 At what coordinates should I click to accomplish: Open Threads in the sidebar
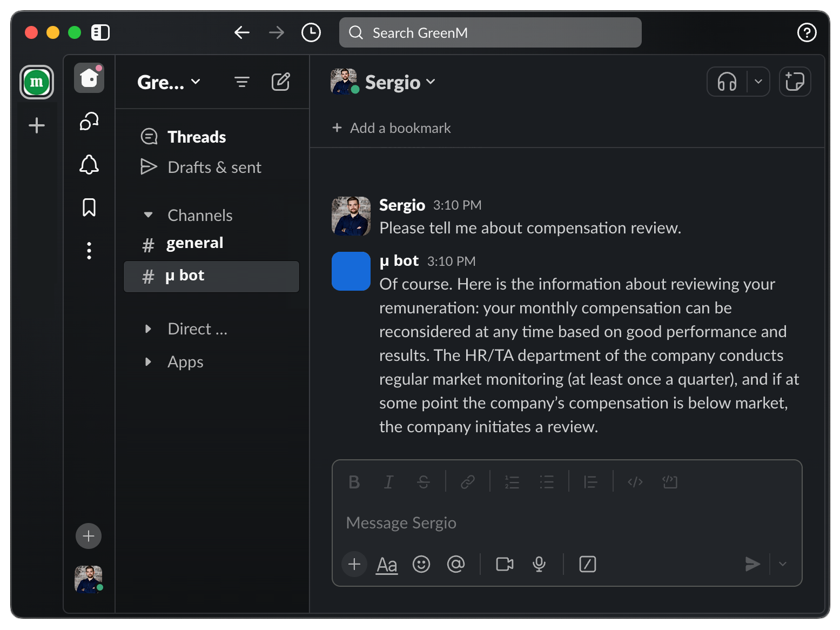197,137
